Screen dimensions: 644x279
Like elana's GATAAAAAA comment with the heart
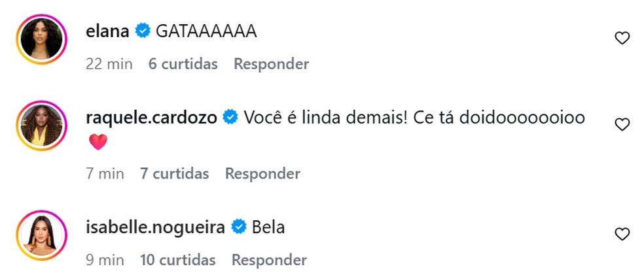point(622,39)
